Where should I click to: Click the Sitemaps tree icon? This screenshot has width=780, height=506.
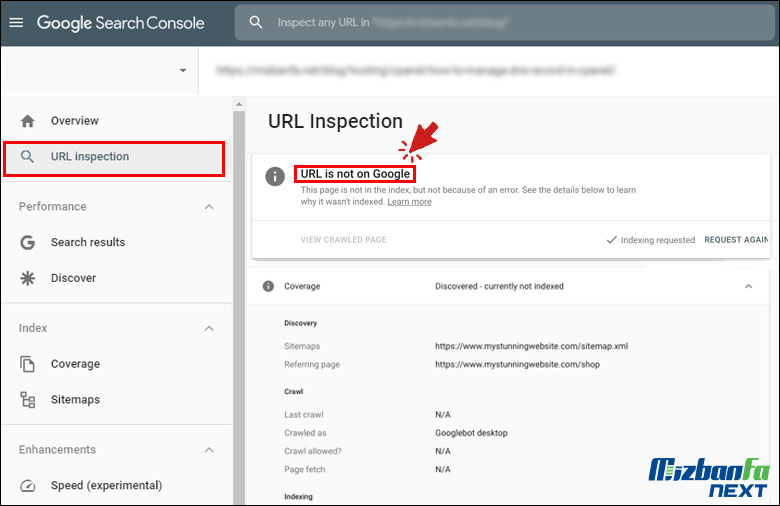click(27, 400)
